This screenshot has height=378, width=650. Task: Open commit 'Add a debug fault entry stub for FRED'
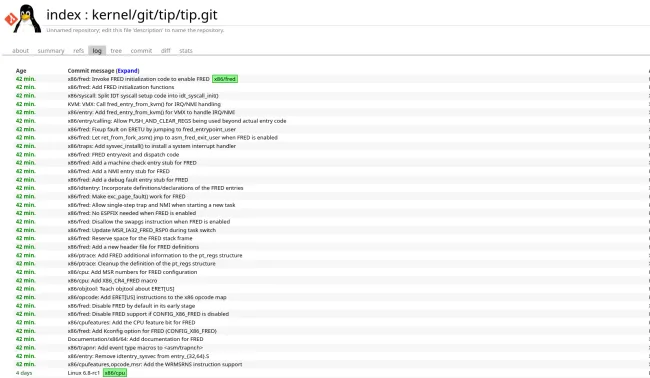(x=128, y=180)
